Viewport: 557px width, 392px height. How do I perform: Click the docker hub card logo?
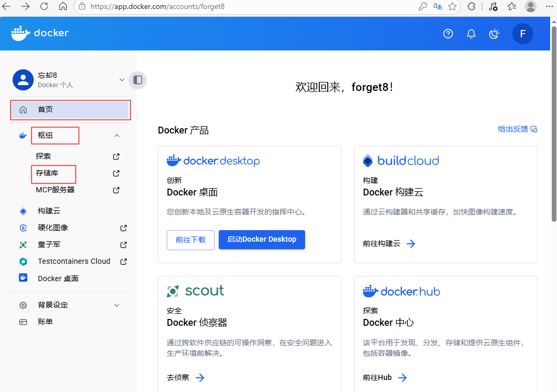pyautogui.click(x=401, y=291)
